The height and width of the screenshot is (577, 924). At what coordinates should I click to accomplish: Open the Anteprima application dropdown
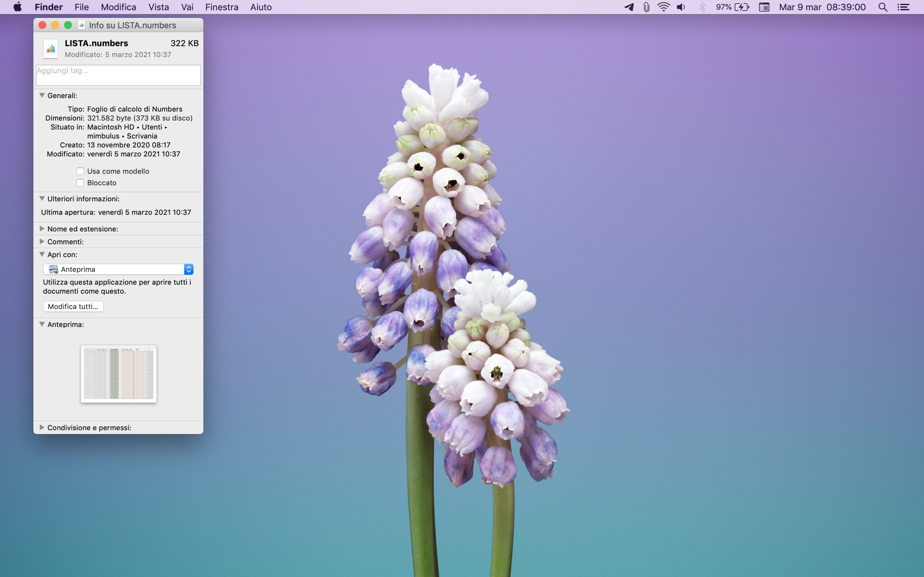tap(118, 269)
